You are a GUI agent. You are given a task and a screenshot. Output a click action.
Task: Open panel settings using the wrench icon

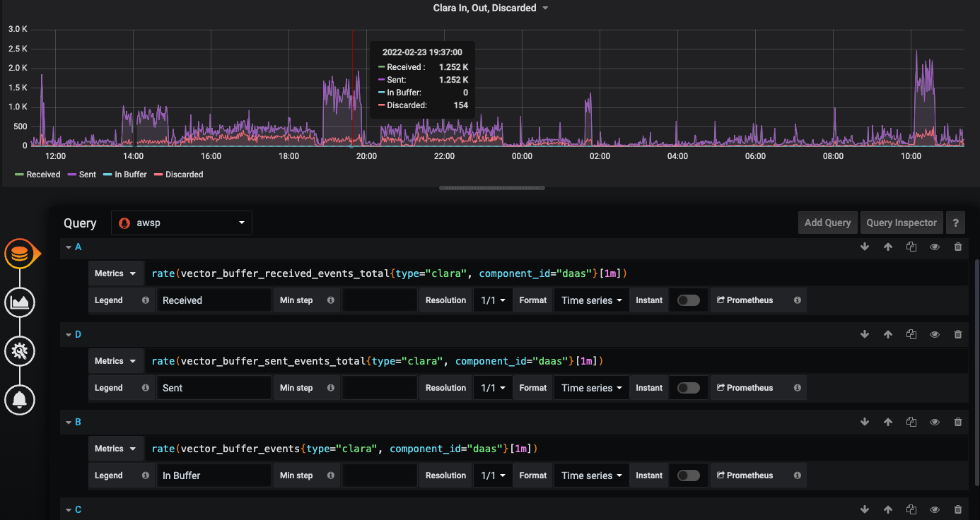click(20, 350)
